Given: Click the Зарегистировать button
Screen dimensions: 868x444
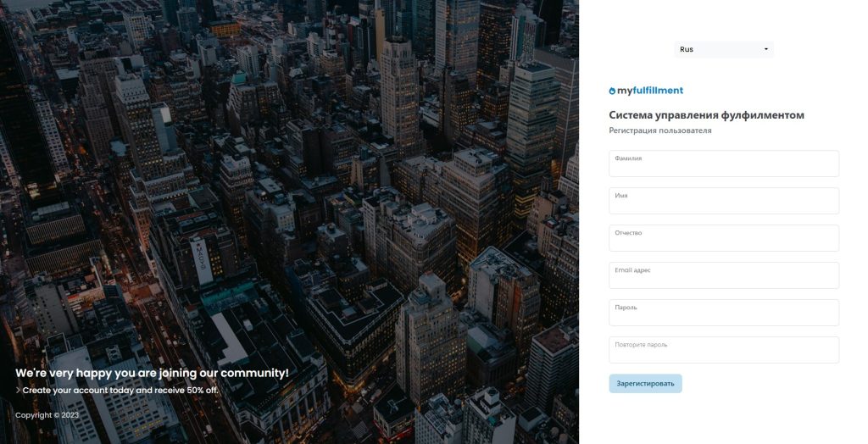Looking at the screenshot, I should pyautogui.click(x=645, y=384).
